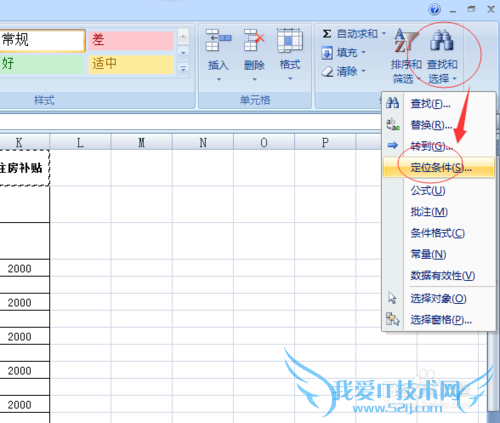Choose 转到(G)... from the menu

tap(438, 146)
